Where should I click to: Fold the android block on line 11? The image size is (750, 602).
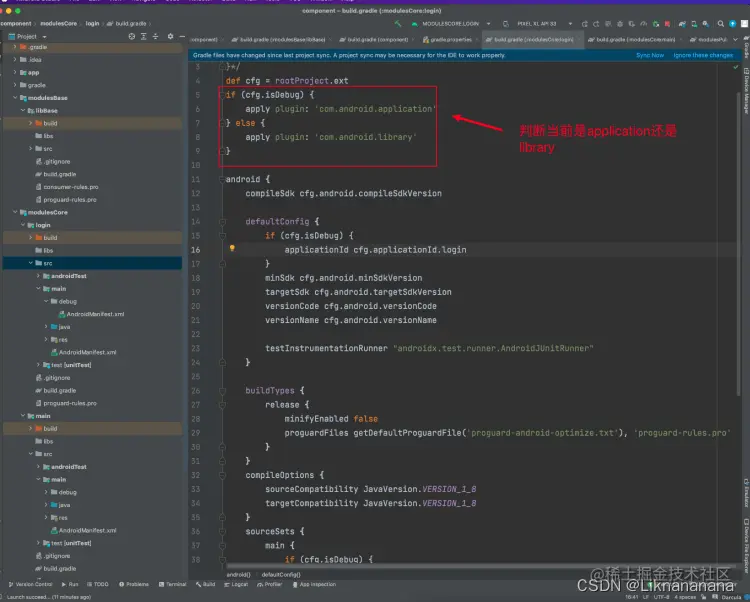tap(222, 179)
